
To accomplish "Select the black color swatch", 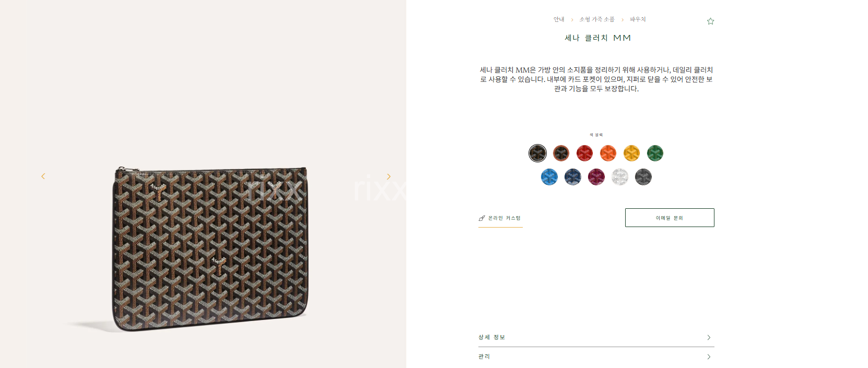I will (537, 153).
